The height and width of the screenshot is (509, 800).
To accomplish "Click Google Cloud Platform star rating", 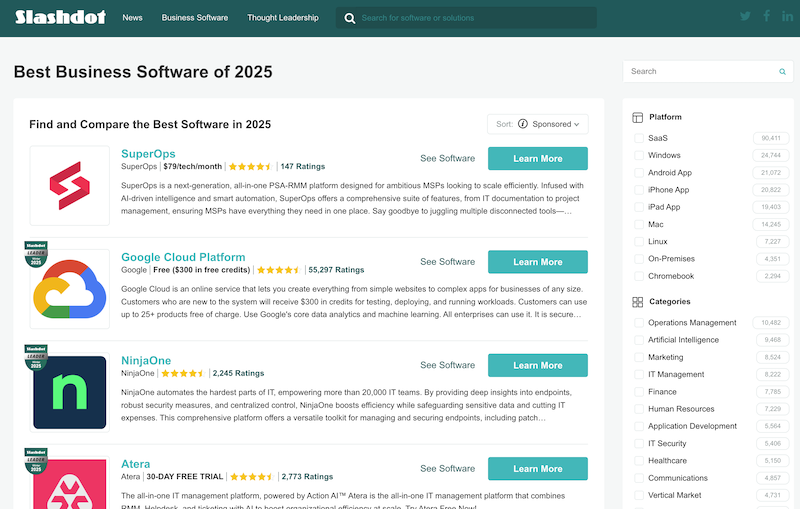I will [279, 270].
